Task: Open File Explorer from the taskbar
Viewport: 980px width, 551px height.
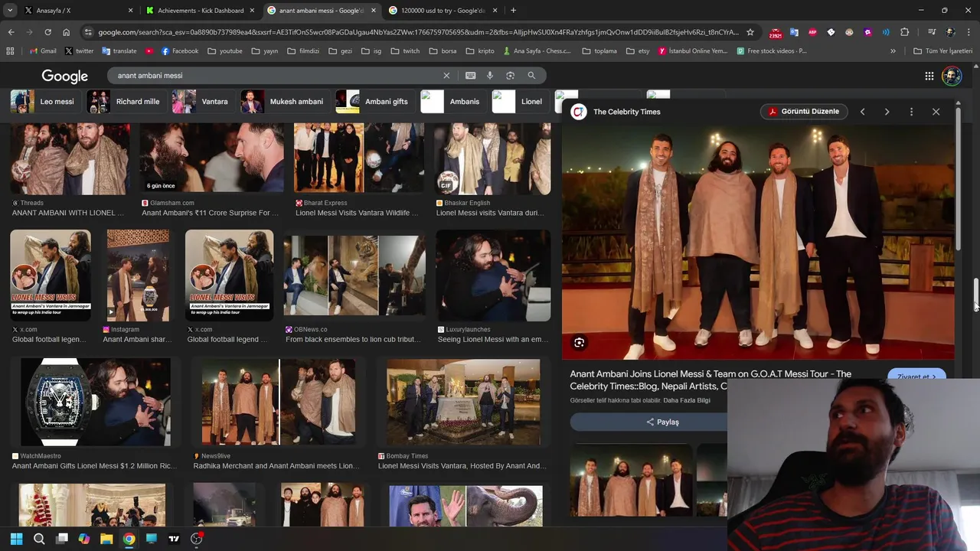Action: tap(106, 539)
